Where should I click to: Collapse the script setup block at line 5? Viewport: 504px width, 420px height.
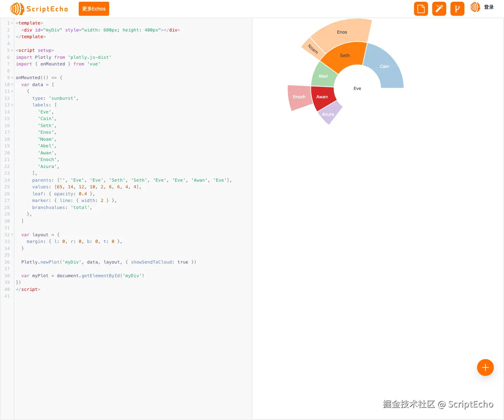pyautogui.click(x=12, y=50)
